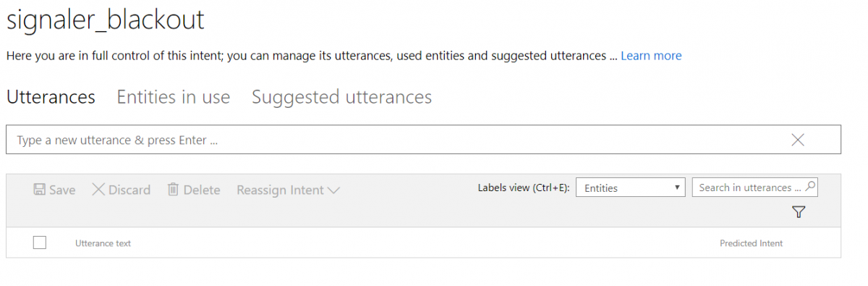Screen dimensions: 868x286
Task: Click the Discard X icon in toolbar
Action: (x=98, y=190)
